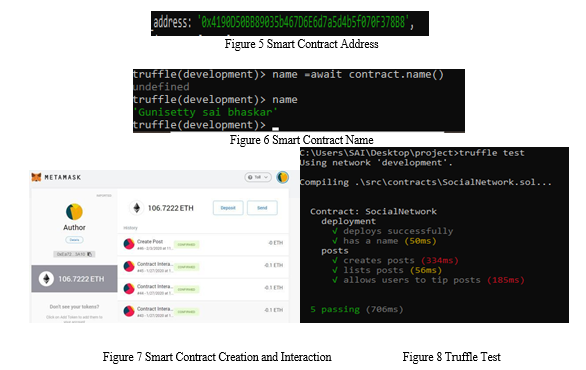Click the Send button

pos(262,208)
